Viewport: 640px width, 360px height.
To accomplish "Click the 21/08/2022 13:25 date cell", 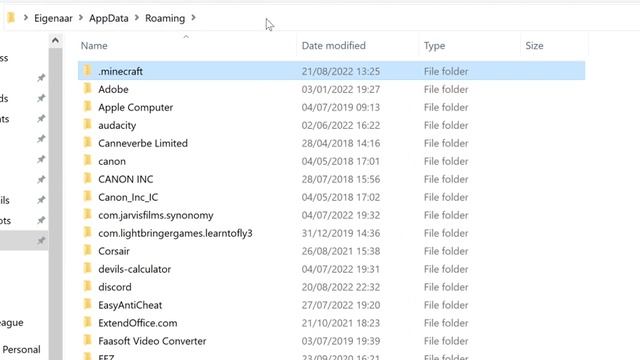I will click(x=341, y=71).
